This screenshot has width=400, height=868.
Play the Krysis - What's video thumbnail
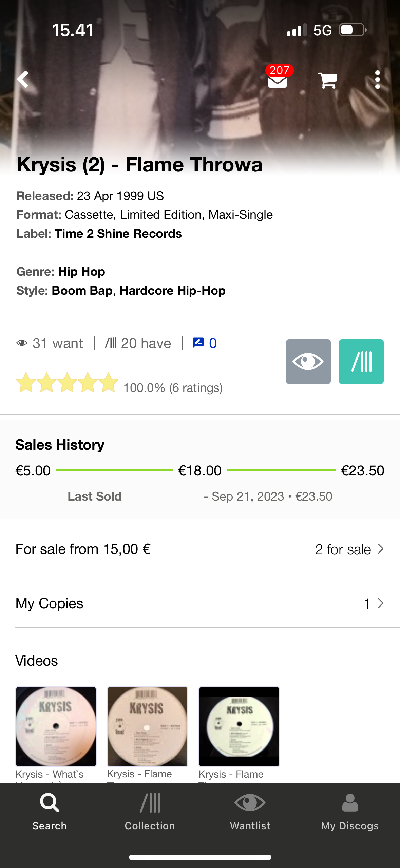[x=56, y=726]
